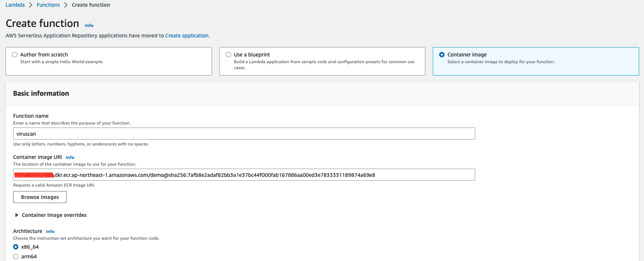Screen dimensions: 644x261
Task: Click chevron between Lambda and Functions breadcrumbs
Action: pyautogui.click(x=31, y=5)
